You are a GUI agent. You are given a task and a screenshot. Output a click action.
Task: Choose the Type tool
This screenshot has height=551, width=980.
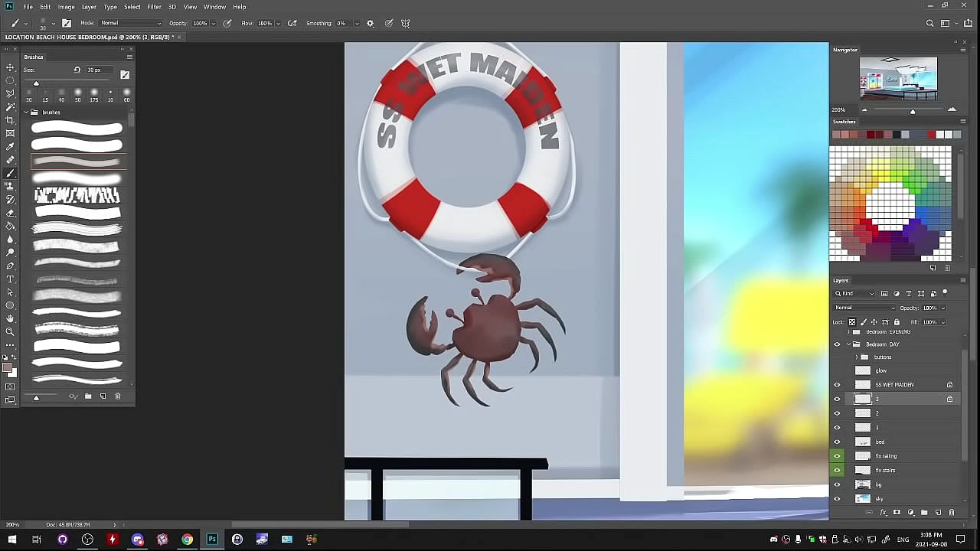tap(10, 279)
